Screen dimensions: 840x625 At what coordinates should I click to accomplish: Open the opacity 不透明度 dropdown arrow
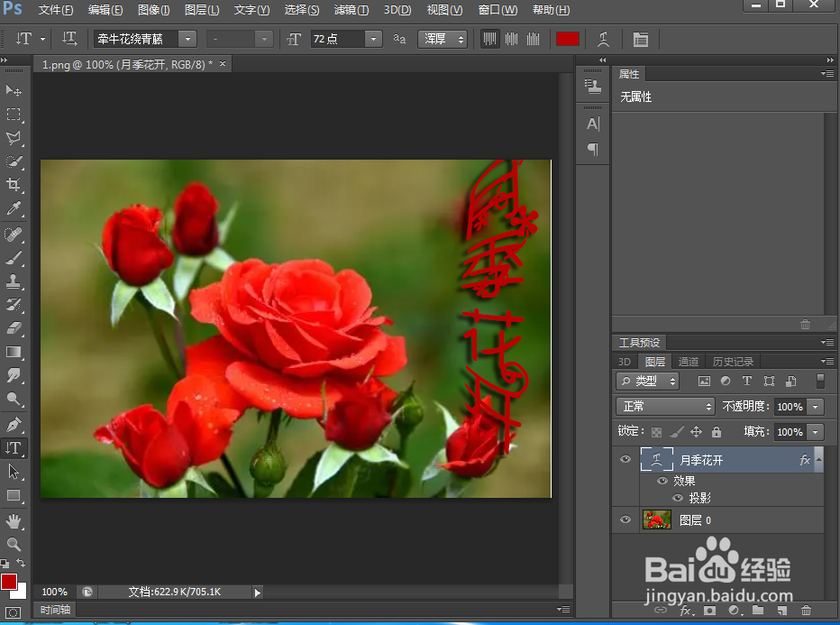pos(816,407)
